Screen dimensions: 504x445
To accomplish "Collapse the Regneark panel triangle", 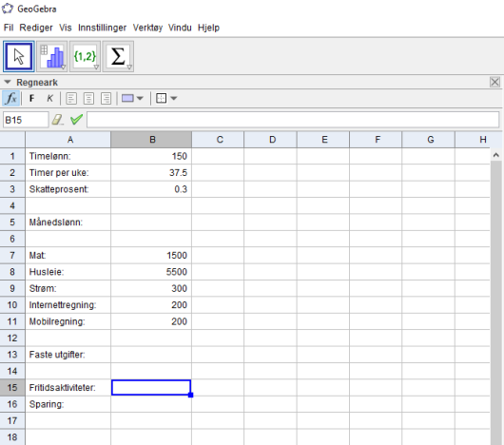I will tap(8, 83).
